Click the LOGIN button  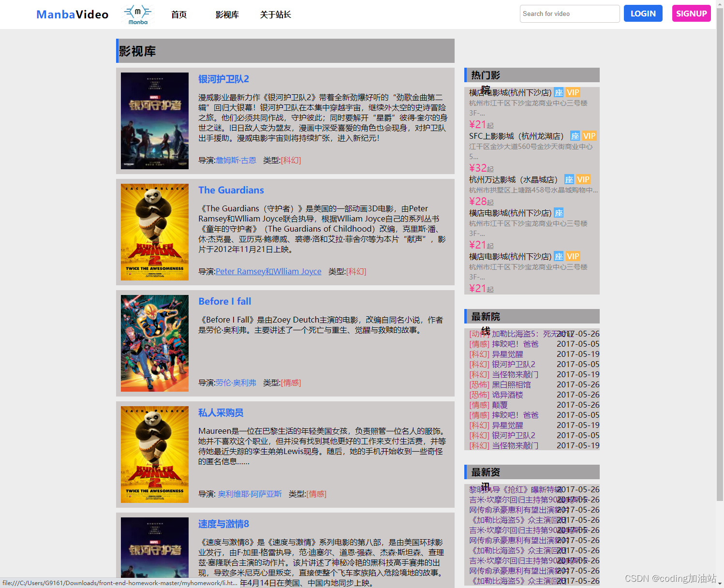[x=643, y=14]
